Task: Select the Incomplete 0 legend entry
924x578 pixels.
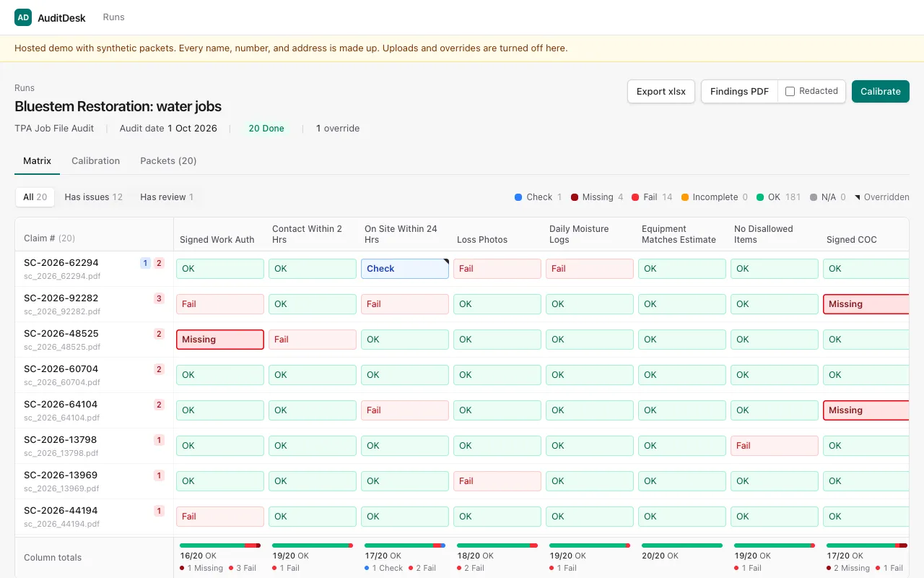Action: tap(715, 197)
